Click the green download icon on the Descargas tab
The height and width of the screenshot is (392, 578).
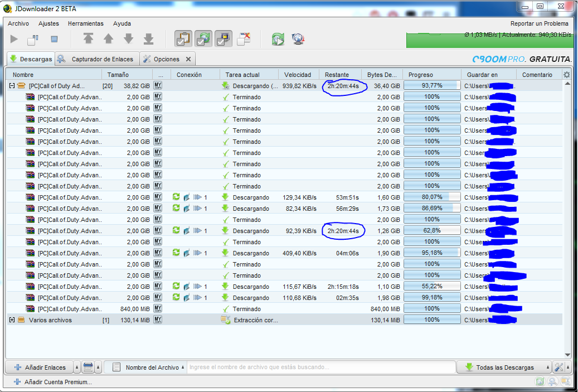tap(13, 59)
